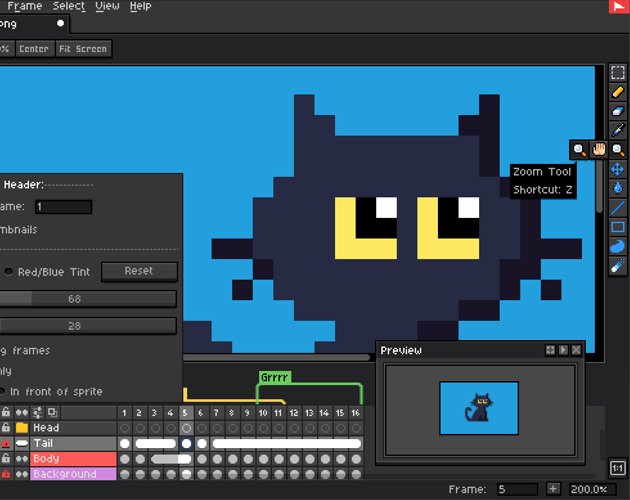This screenshot has width=630, height=500.
Task: Open the Frame menu
Action: (x=25, y=6)
